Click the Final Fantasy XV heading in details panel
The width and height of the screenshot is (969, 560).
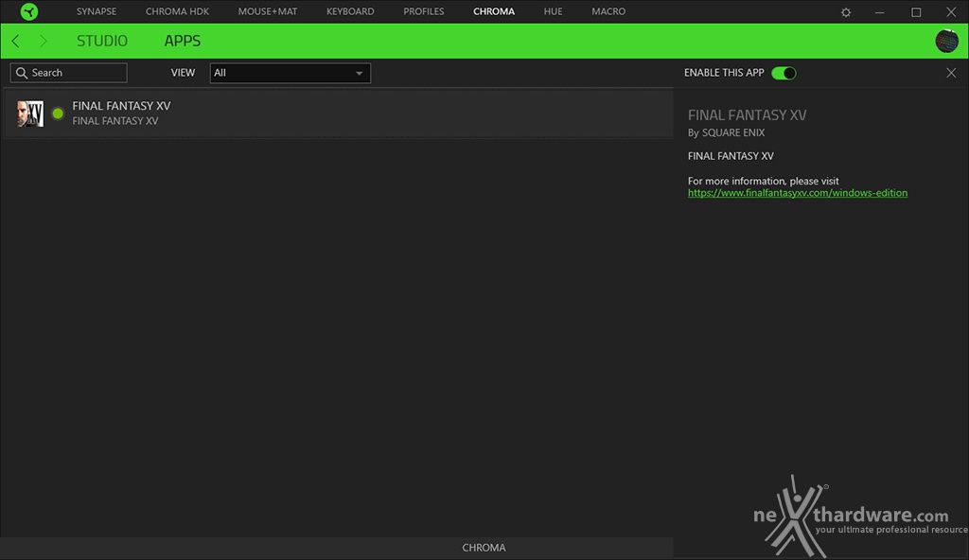tap(748, 115)
